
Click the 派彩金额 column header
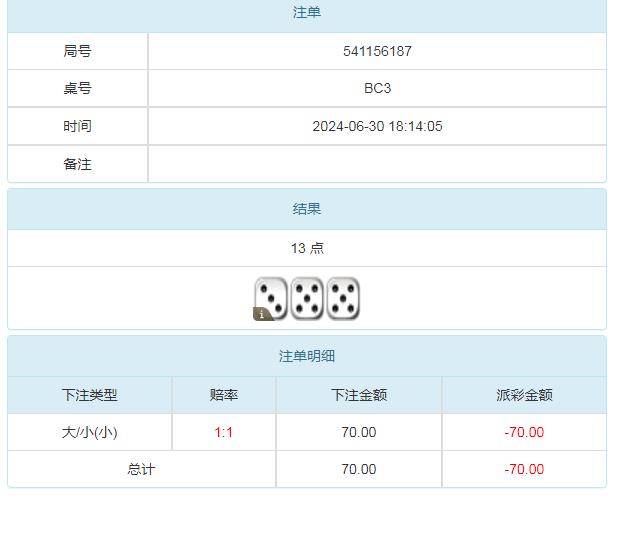click(x=524, y=395)
